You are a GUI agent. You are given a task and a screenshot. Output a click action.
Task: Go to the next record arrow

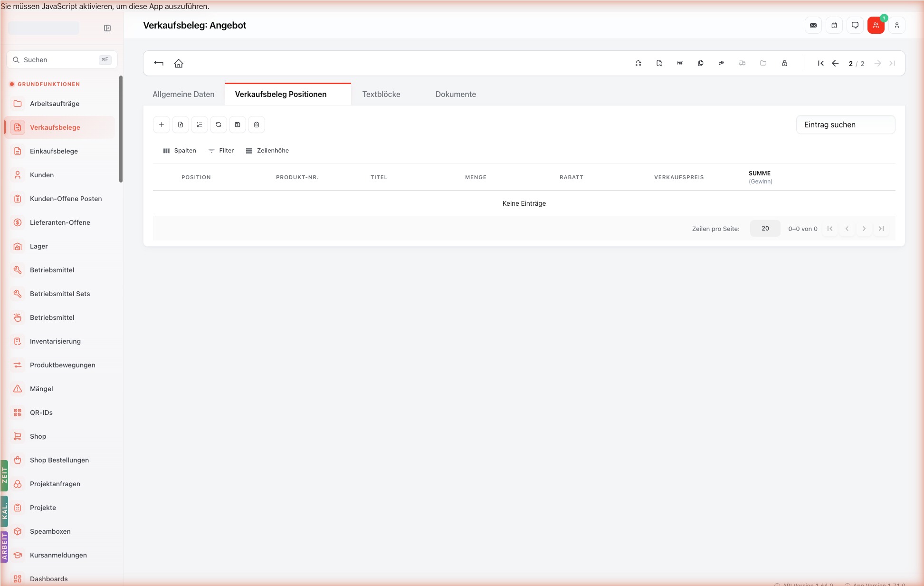(878, 63)
